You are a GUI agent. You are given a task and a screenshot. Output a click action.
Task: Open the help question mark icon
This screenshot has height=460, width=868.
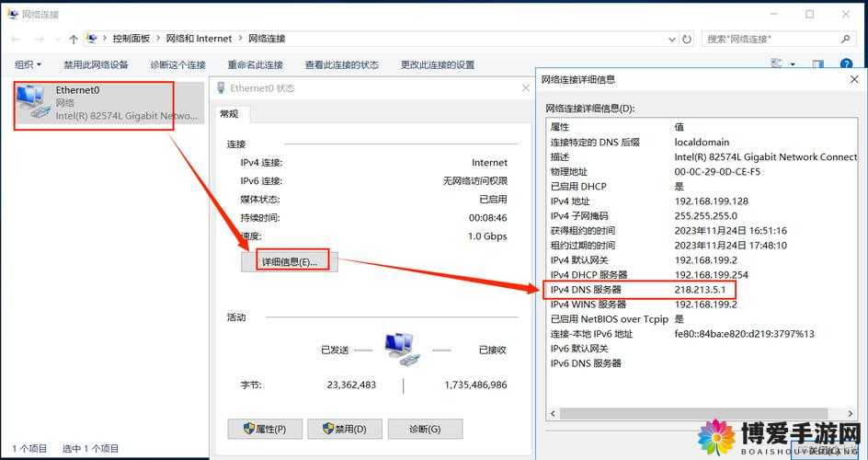coord(847,64)
